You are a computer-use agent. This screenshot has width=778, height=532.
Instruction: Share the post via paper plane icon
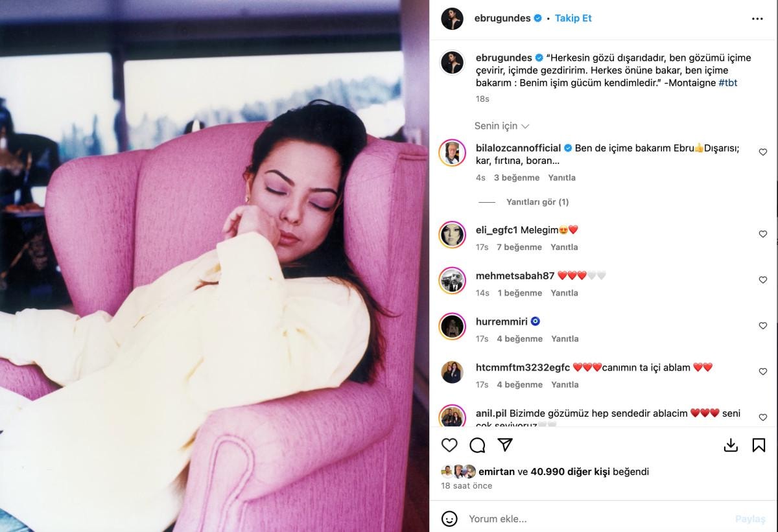point(505,445)
